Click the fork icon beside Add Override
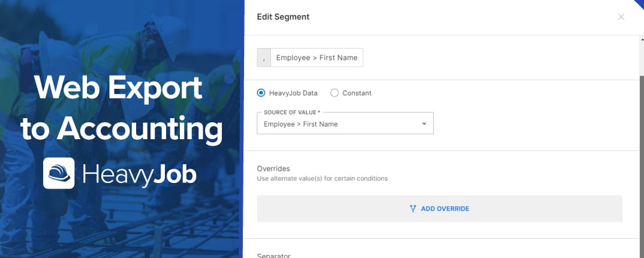This screenshot has width=644, height=258. click(413, 209)
